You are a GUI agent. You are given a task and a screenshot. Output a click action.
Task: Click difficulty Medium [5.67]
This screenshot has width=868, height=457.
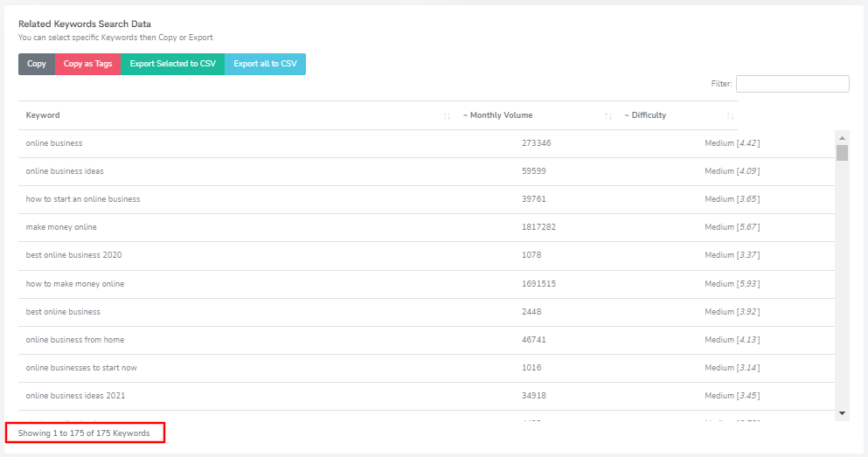733,227
